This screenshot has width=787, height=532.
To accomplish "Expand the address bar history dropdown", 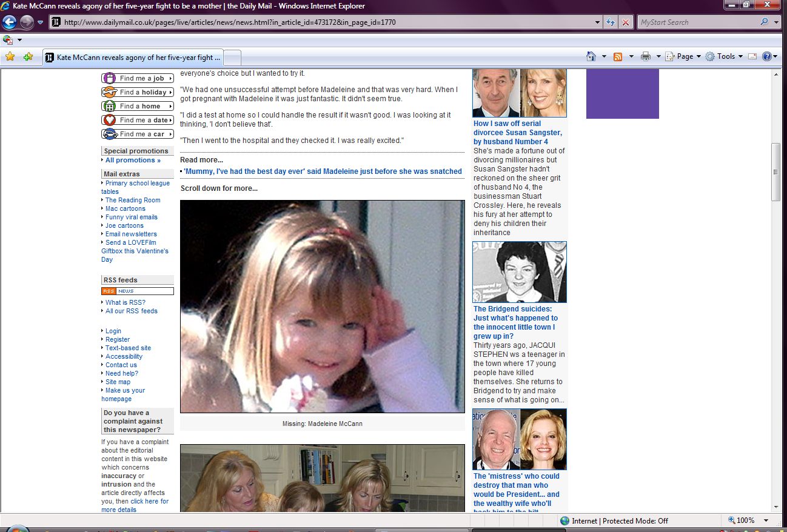I will coord(598,22).
